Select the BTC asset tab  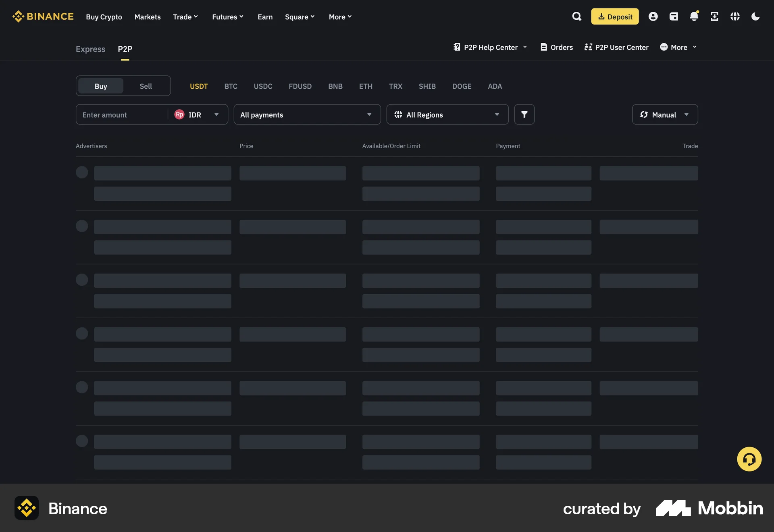(x=231, y=86)
